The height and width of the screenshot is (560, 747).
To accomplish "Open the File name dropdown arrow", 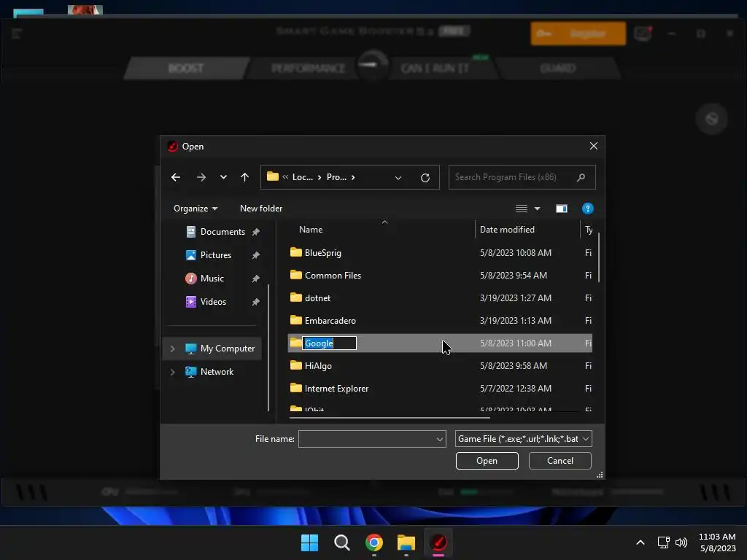I will click(439, 439).
